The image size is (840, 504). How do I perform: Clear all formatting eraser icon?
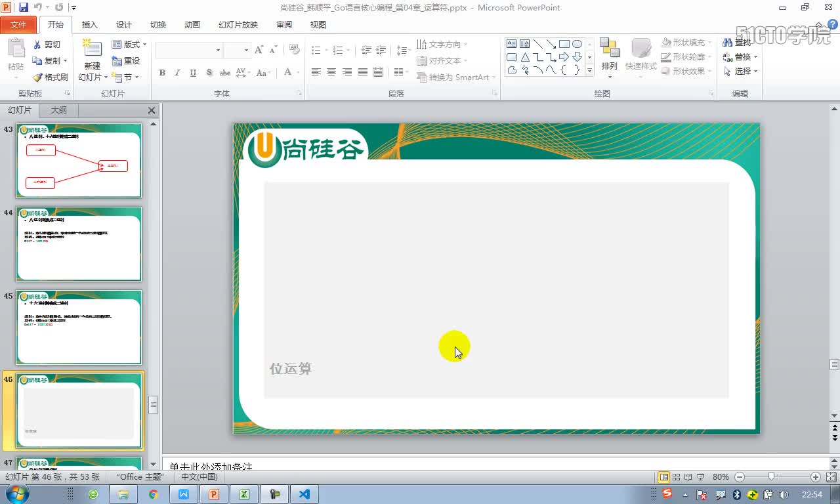pos(295,50)
